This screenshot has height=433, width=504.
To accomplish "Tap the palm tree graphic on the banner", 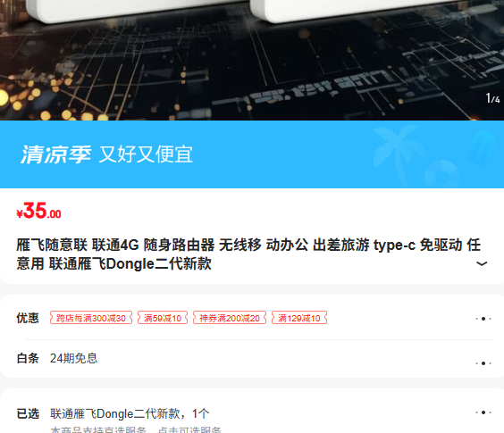I will coord(399,153).
